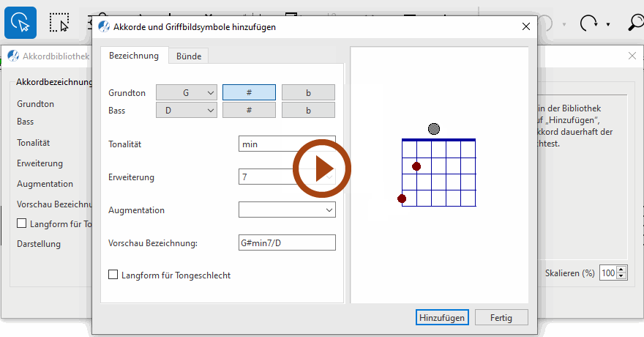Enable Langform für Tongeschlecht checkbox in dialog
Screen dimensions: 644x337
[113, 275]
